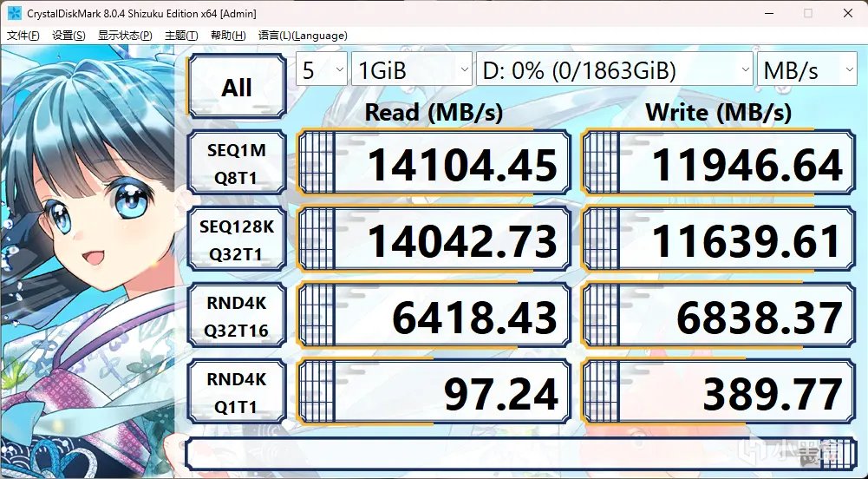Viewport: 868px width, 479px height.
Task: Start the SEQ1M Q8T1 test
Action: 237,163
